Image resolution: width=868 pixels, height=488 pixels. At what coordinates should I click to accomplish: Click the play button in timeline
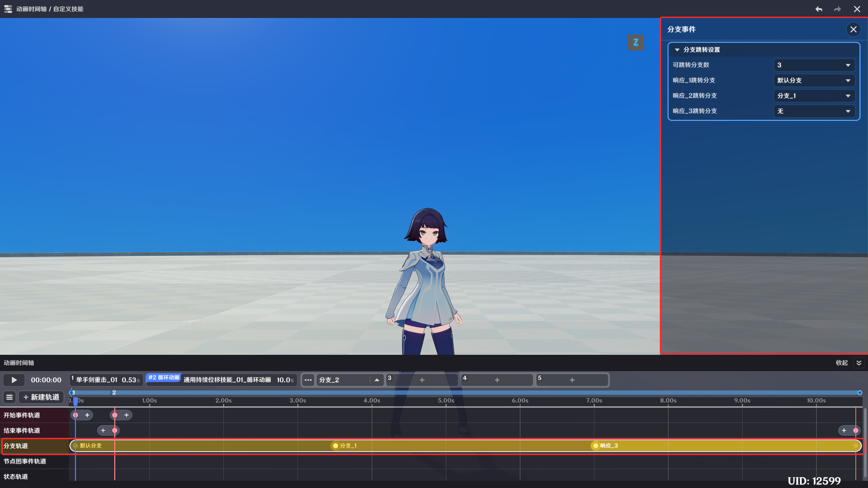(14, 380)
